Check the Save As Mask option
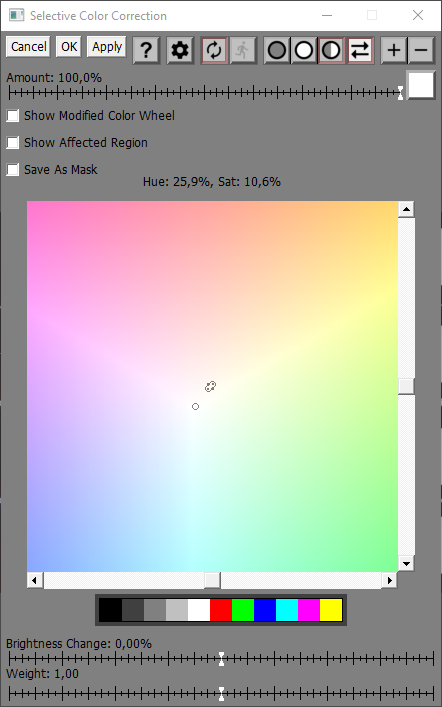442x707 pixels. [x=13, y=170]
